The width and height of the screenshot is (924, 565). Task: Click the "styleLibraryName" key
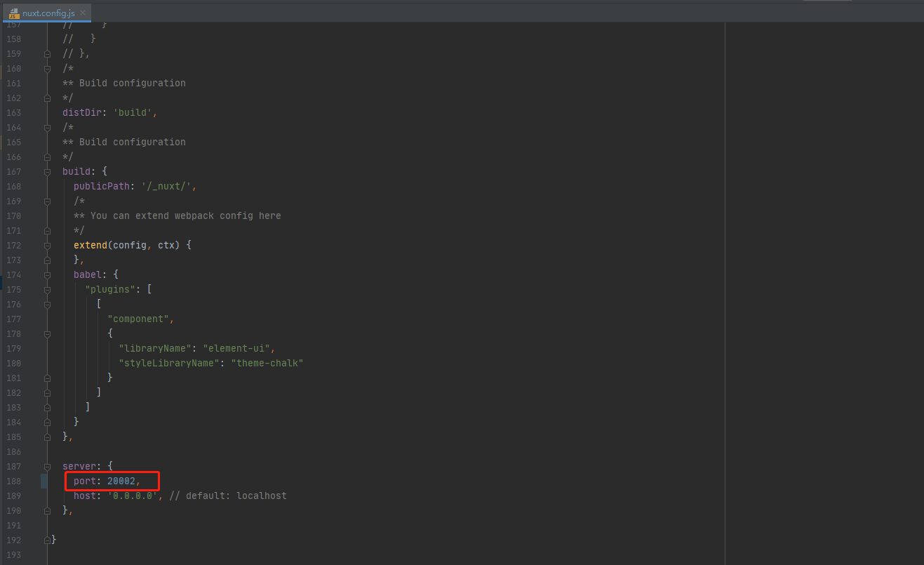[x=169, y=363]
